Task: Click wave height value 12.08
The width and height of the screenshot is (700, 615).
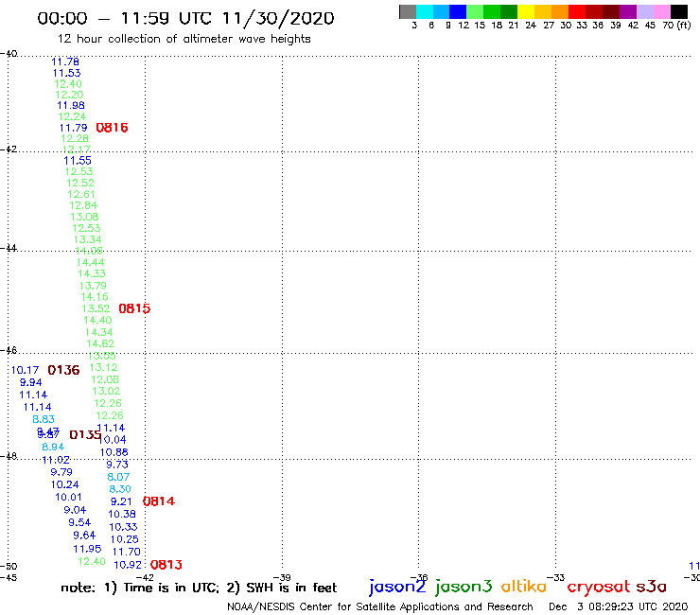Action: click(x=105, y=379)
